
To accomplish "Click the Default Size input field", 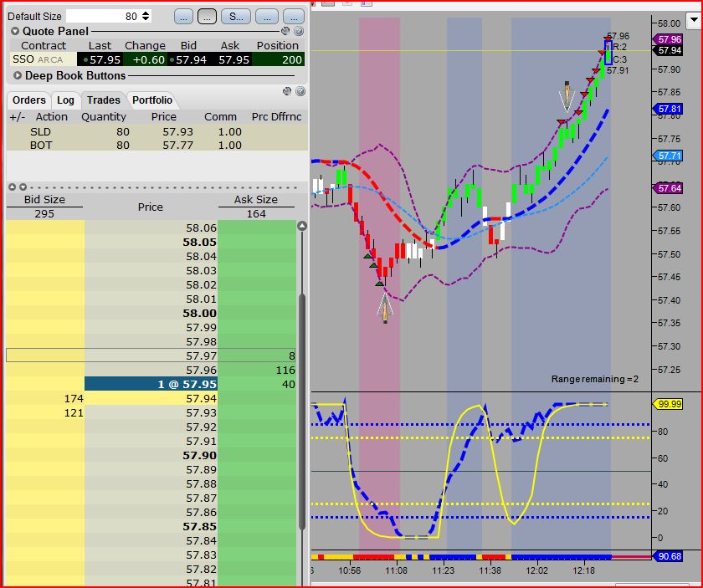I will coord(103,16).
